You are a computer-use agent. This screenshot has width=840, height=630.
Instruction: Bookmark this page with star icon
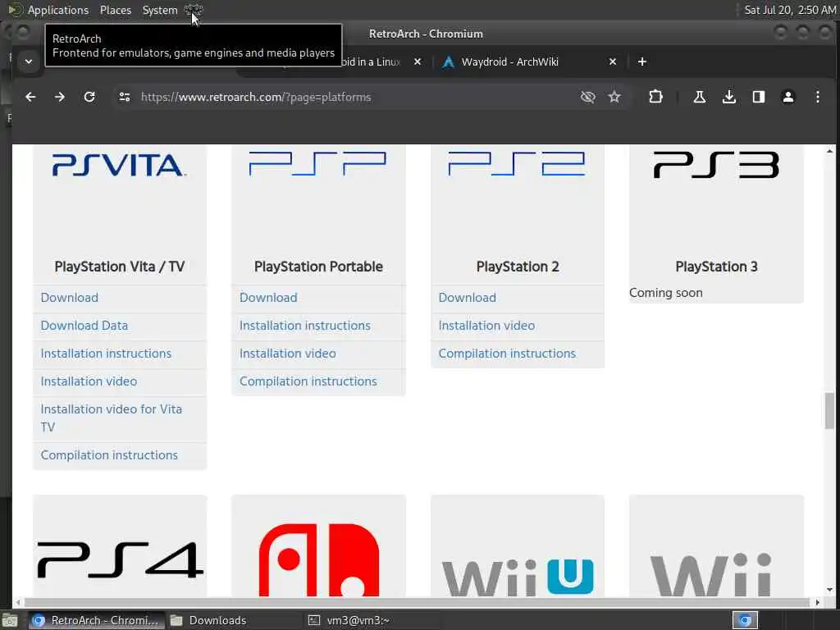pyautogui.click(x=614, y=97)
